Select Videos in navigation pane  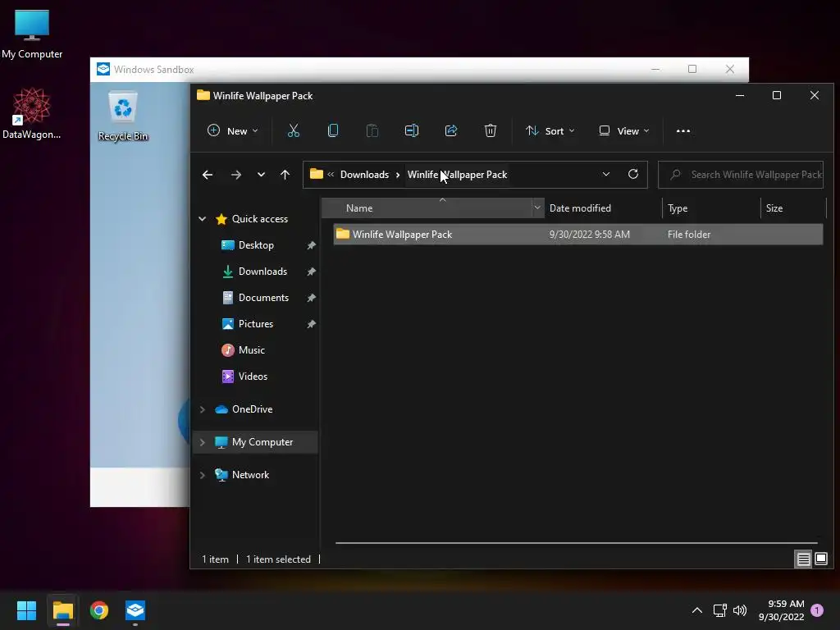(253, 377)
